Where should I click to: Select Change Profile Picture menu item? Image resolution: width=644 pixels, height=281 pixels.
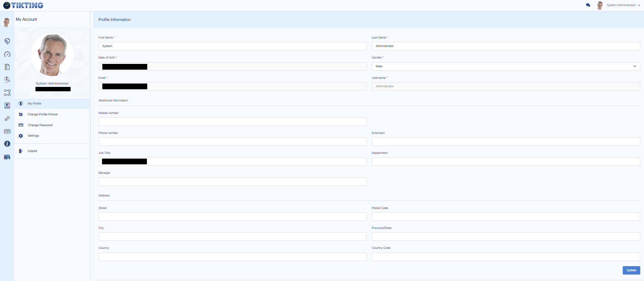point(43,114)
